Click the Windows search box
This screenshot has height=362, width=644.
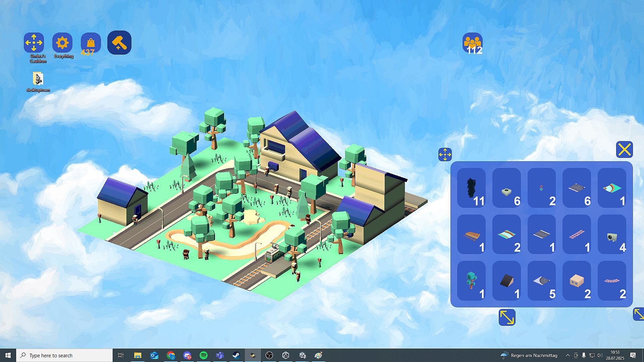point(64,355)
